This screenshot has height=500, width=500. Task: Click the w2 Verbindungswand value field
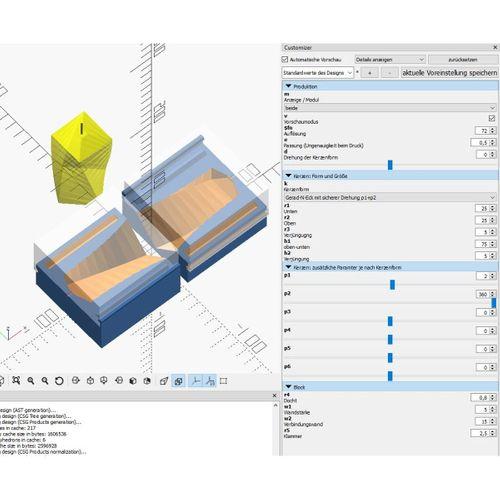click(486, 421)
